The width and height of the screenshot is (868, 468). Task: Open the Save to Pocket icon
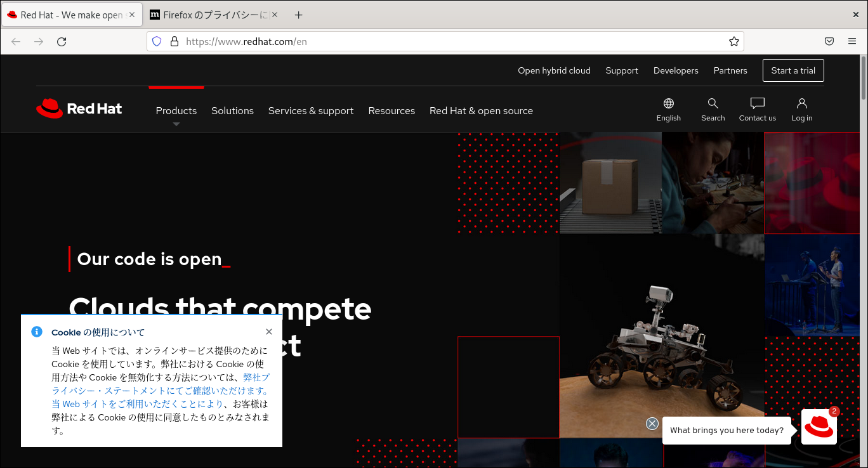click(x=829, y=41)
